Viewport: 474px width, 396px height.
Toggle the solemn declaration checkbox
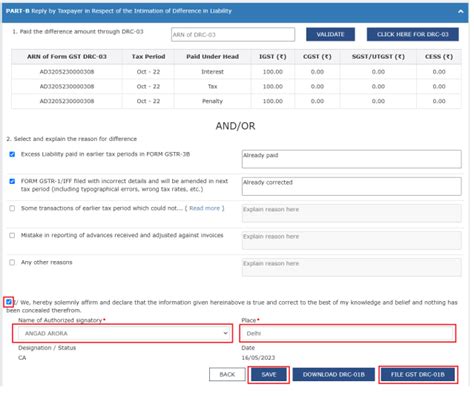(9, 302)
